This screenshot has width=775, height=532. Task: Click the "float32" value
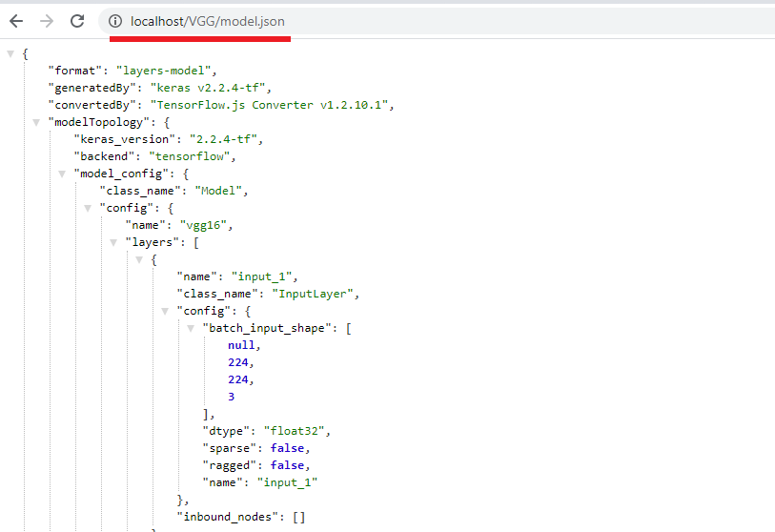295,431
